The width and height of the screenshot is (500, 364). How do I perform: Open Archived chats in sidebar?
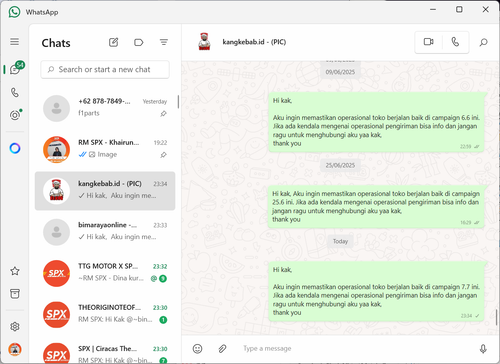(15, 294)
